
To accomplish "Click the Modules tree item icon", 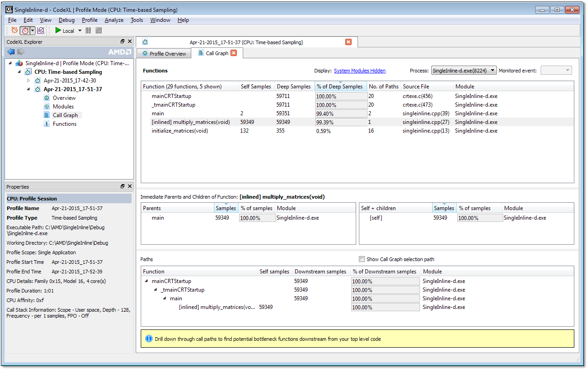I will [46, 107].
